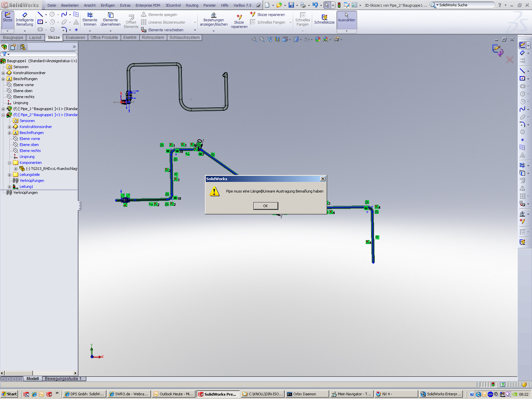532x399 pixels.
Task: Select the Line tool in the ribbon
Action: click(40, 14)
